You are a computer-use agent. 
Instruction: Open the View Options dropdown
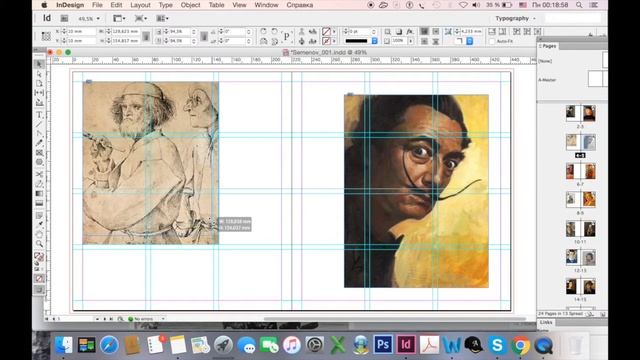tap(119, 18)
